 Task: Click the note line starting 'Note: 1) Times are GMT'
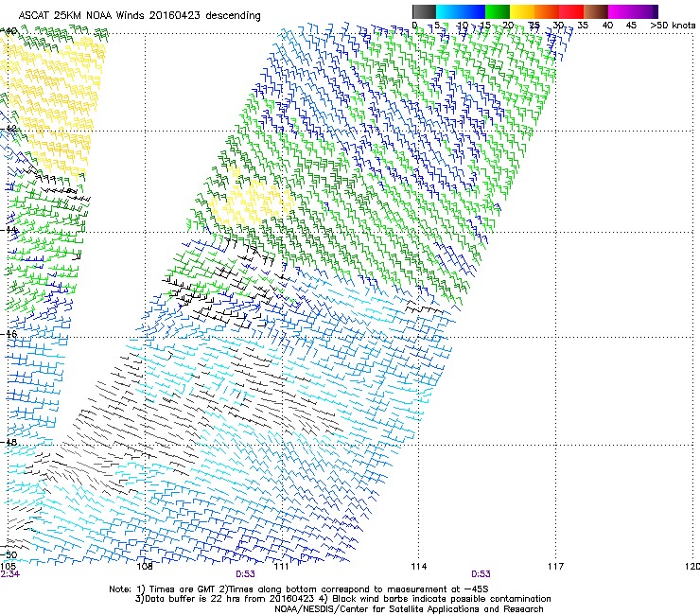tap(299, 589)
